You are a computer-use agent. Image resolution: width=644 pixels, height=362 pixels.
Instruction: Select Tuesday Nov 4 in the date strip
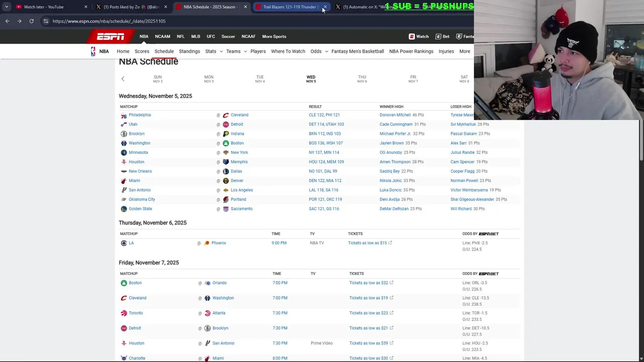(260, 79)
